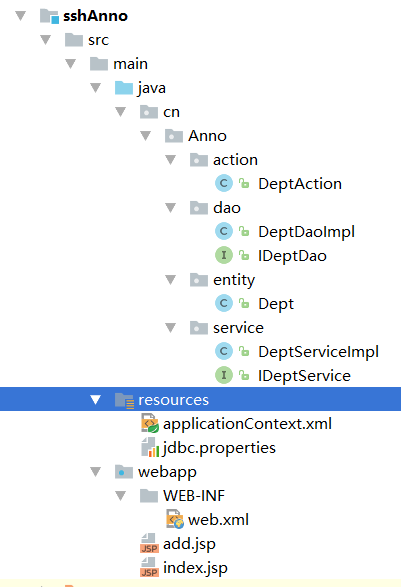Click the main folder icon
This screenshot has width=401, height=587.
[x=99, y=64]
